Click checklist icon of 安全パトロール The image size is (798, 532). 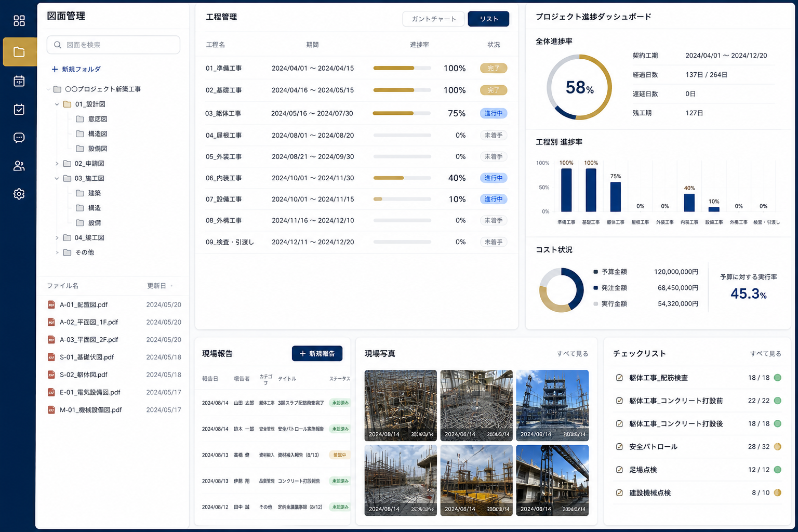[x=619, y=447]
